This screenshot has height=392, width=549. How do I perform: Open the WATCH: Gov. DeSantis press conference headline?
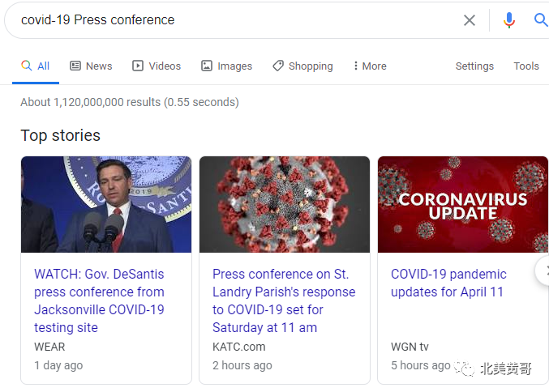(100, 300)
